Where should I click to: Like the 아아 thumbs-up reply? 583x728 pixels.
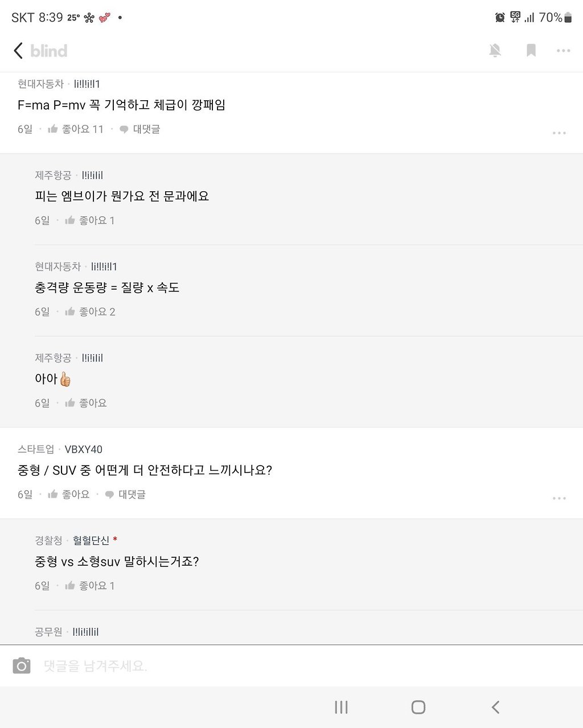85,403
